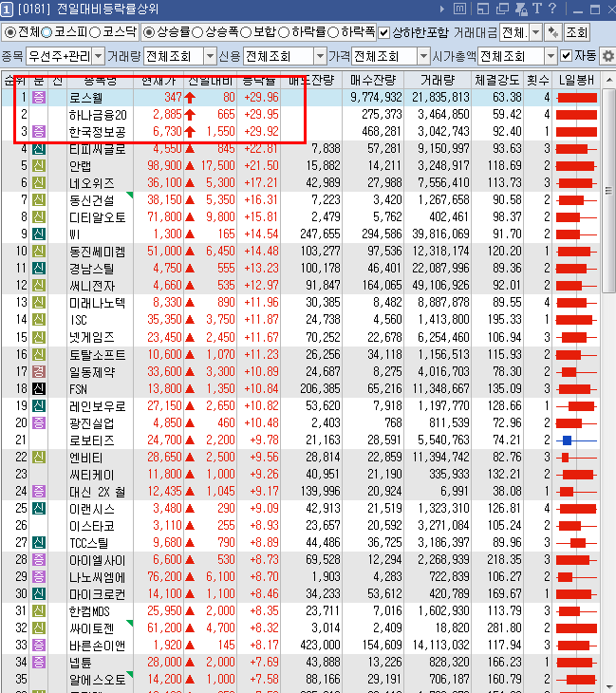616x693 pixels.
Task: Sort by 거래량 column header
Action: (438, 80)
